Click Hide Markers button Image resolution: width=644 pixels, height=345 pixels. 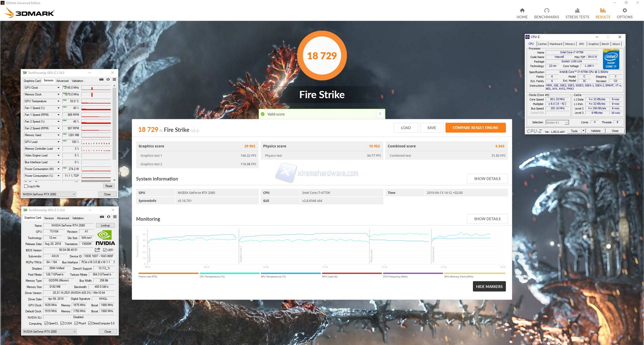pos(489,287)
